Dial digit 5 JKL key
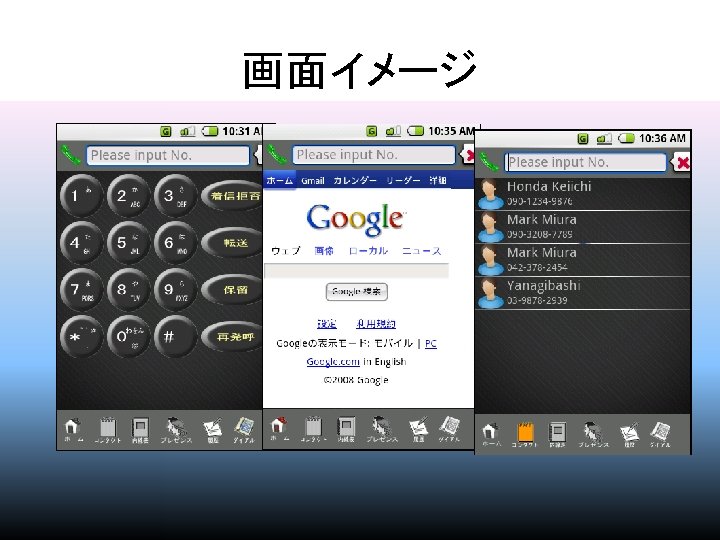Viewport: 720px width, 540px height. (x=128, y=242)
